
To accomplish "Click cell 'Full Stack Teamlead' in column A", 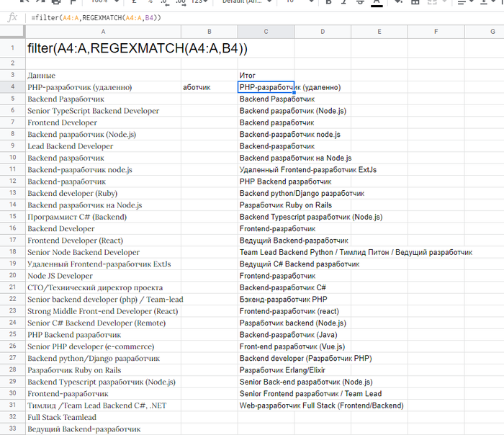I will [x=103, y=417].
